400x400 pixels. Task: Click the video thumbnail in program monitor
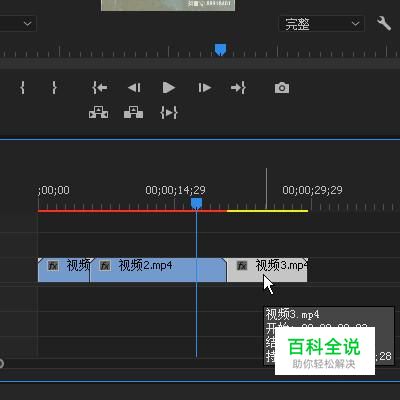click(x=168, y=5)
